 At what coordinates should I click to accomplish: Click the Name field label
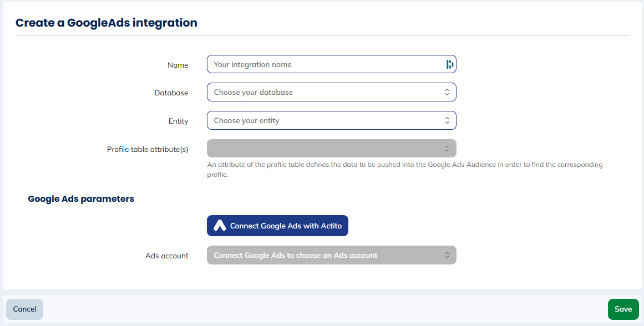(x=178, y=65)
